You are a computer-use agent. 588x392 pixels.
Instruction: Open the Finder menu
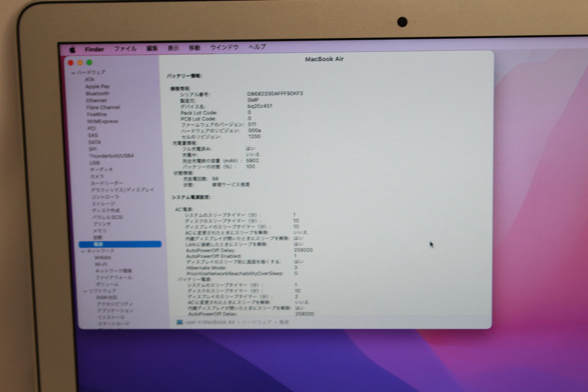pos(94,49)
